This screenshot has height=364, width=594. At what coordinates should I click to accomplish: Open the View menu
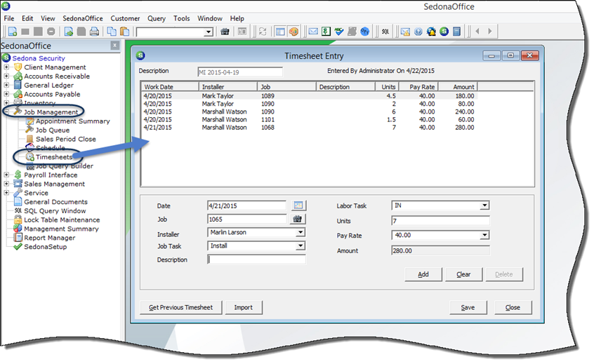tap(48, 18)
